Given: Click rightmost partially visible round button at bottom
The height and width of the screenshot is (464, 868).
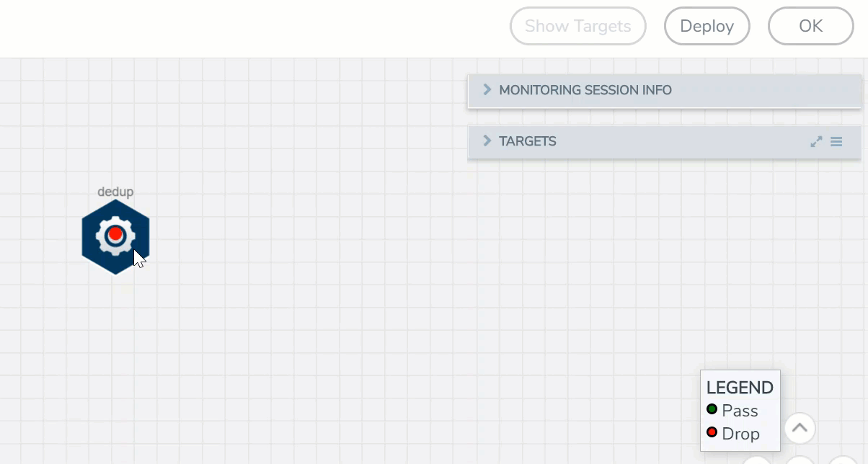Looking at the screenshot, I should pyautogui.click(x=842, y=460).
